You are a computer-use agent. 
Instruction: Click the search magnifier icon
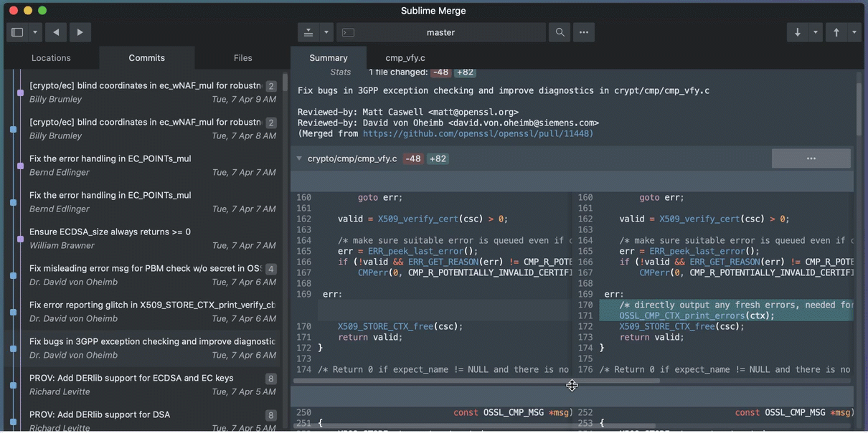tap(560, 32)
